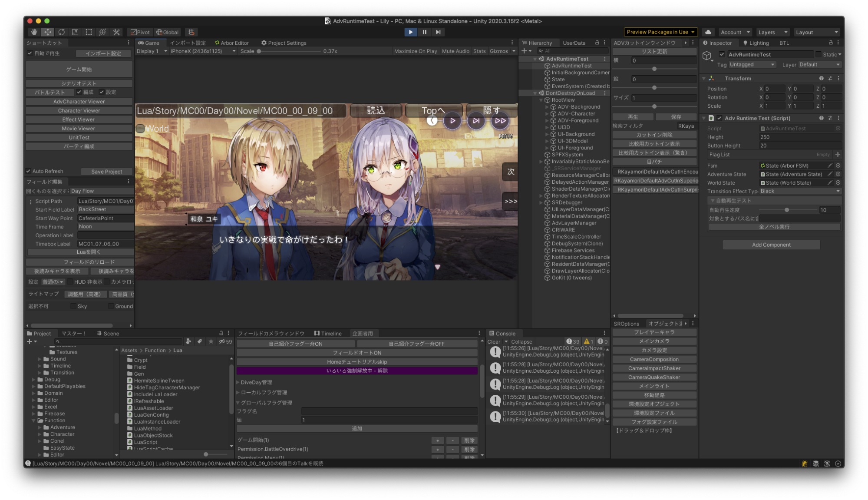Open the iPhoneX resolution dropdown
Viewport: 868px width, 500px height.
[202, 51]
